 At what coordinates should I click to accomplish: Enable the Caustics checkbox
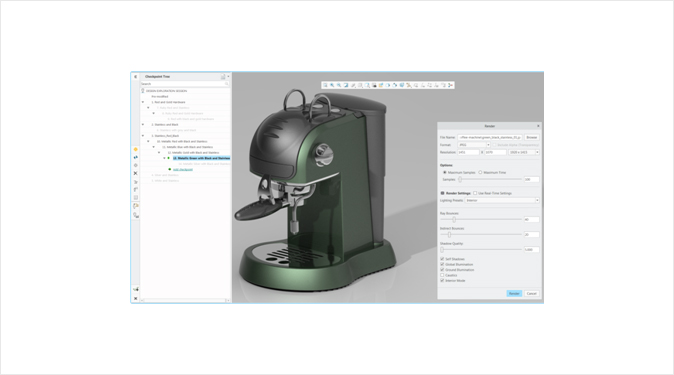(x=442, y=275)
